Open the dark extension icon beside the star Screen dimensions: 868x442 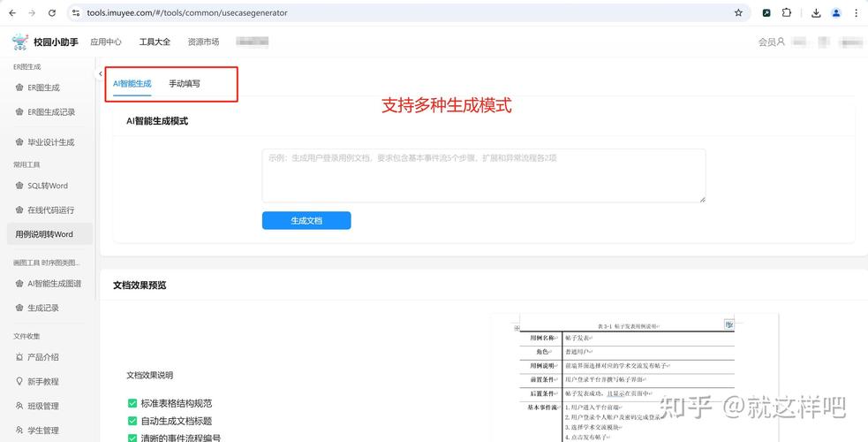click(x=766, y=12)
